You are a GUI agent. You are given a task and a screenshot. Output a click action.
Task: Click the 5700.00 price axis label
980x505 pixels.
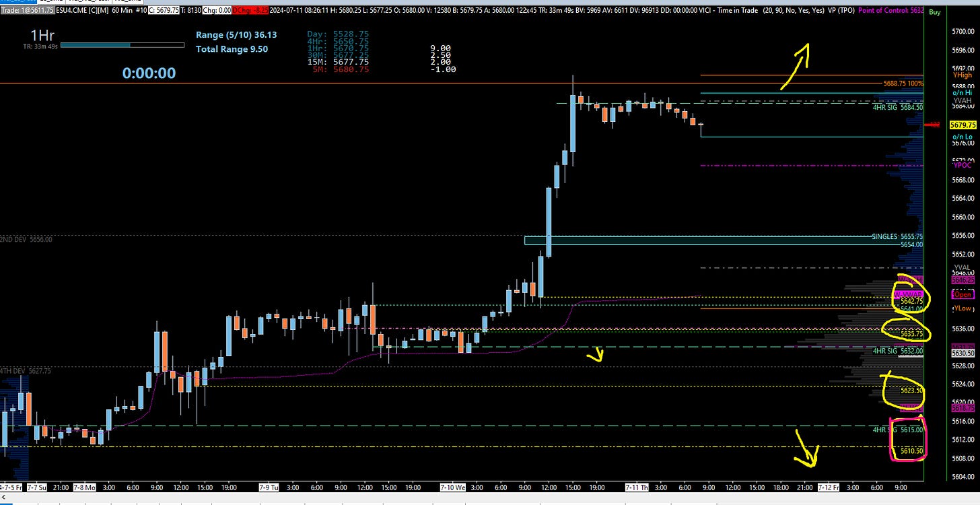click(963, 32)
